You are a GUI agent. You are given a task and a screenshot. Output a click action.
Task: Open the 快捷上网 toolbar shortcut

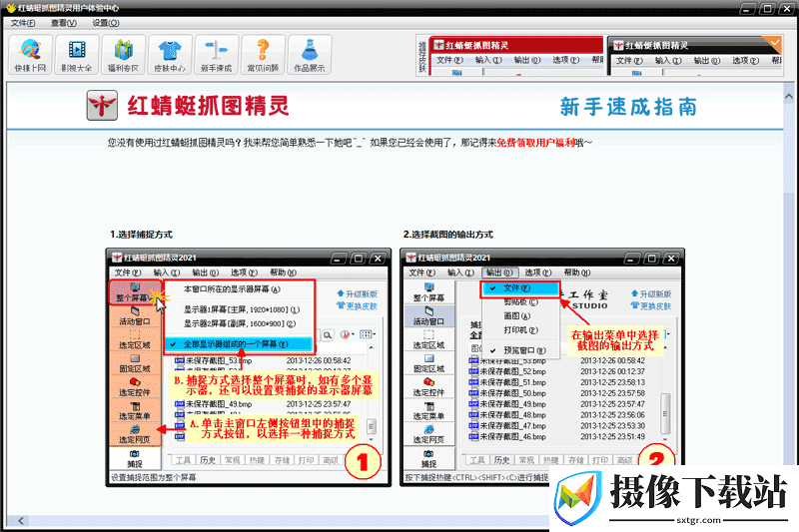31,55
